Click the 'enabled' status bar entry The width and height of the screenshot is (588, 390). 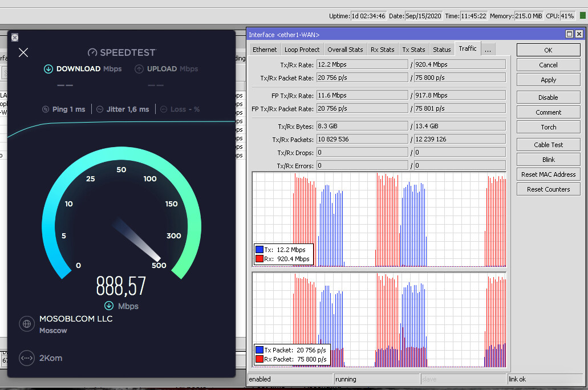290,379
